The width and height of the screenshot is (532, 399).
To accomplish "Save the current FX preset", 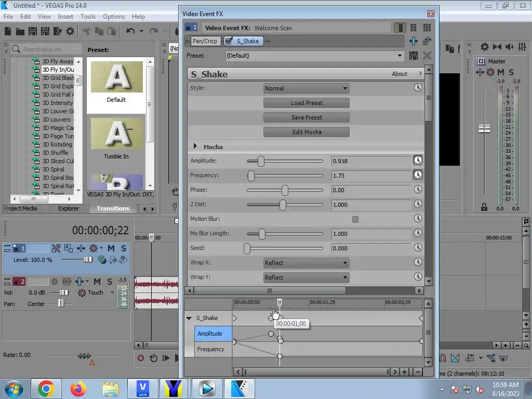I will pos(413,56).
